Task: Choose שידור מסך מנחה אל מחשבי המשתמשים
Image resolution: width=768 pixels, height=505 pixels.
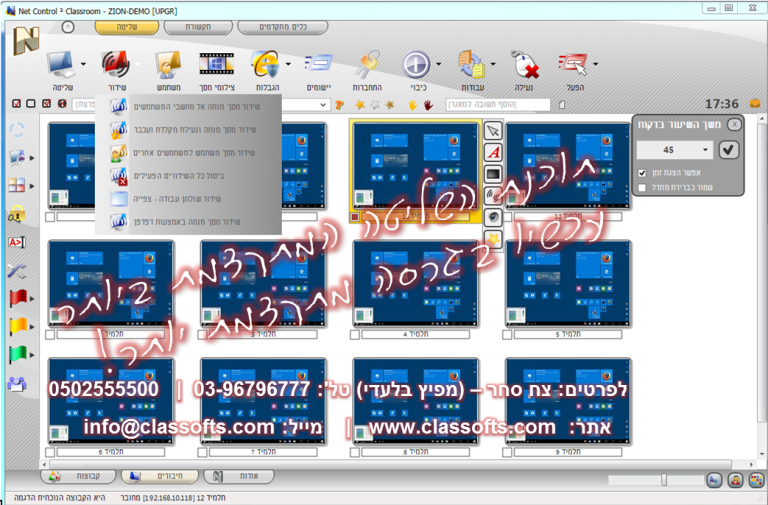Action: [x=189, y=107]
